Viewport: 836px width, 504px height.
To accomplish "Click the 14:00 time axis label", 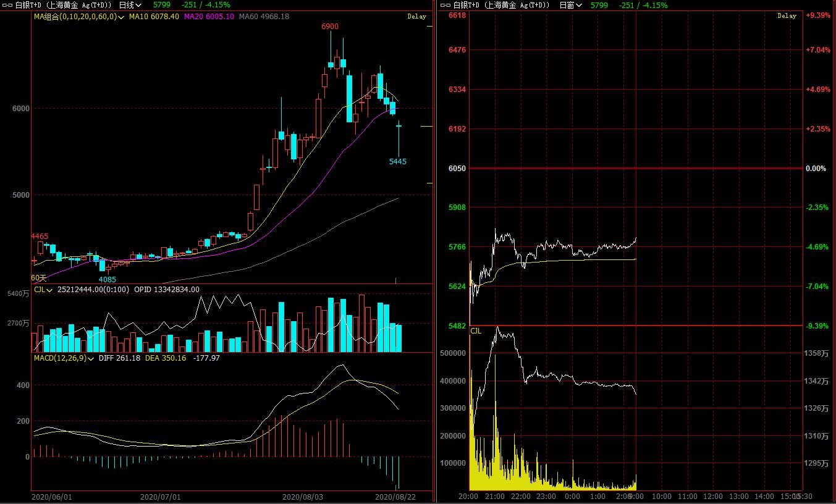I will pyautogui.click(x=764, y=496).
